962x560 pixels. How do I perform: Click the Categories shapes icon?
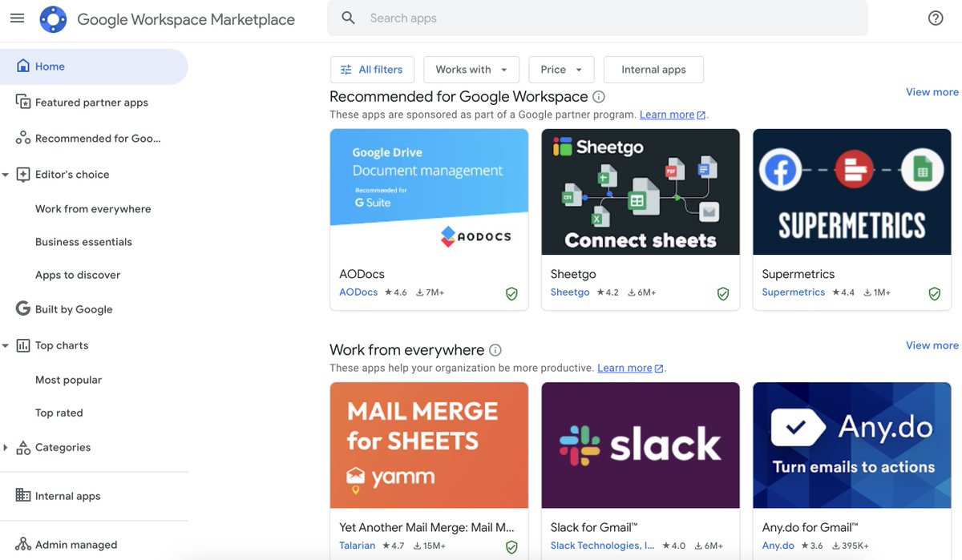coord(23,447)
